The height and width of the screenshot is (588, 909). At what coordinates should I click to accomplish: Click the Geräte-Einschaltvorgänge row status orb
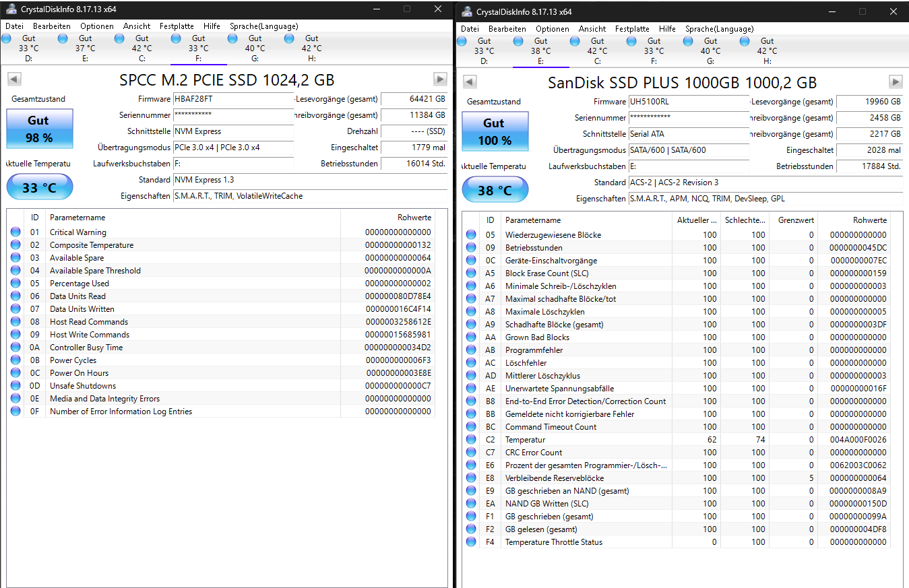point(471,261)
